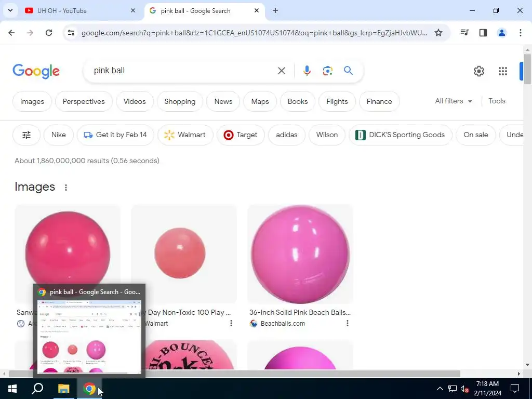
Task: Open Chrome three-dot menu
Action: (521, 33)
